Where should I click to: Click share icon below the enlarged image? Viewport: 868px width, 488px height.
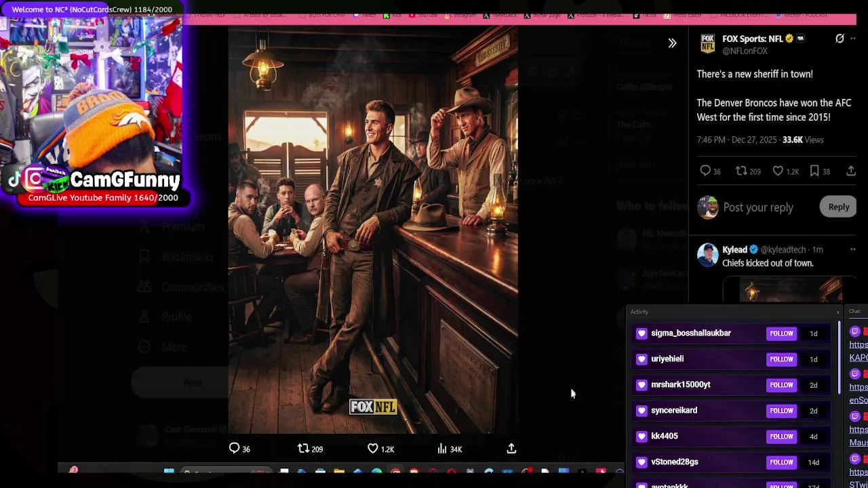(511, 448)
